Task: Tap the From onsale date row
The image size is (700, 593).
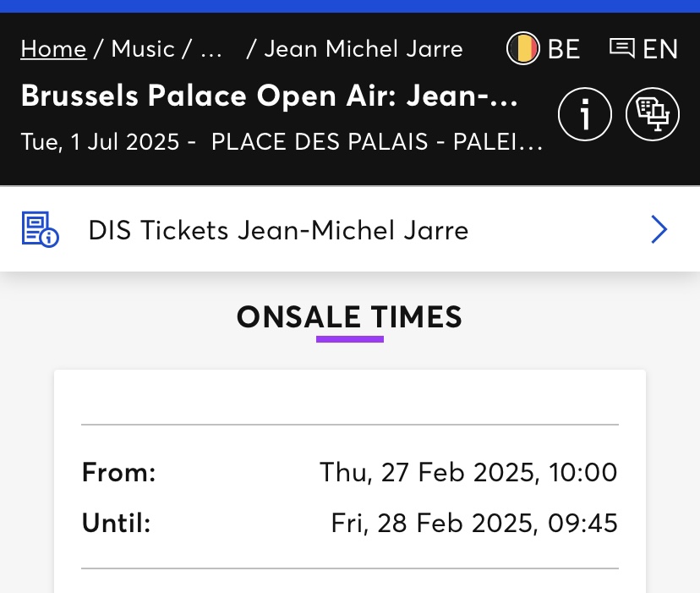Action: point(350,472)
